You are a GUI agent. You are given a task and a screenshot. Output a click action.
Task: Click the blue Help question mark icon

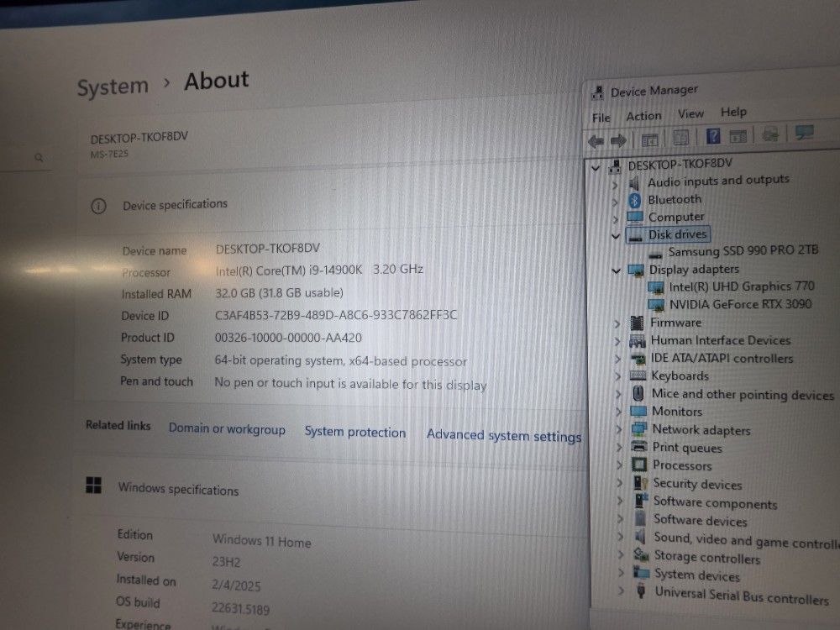tap(713, 136)
